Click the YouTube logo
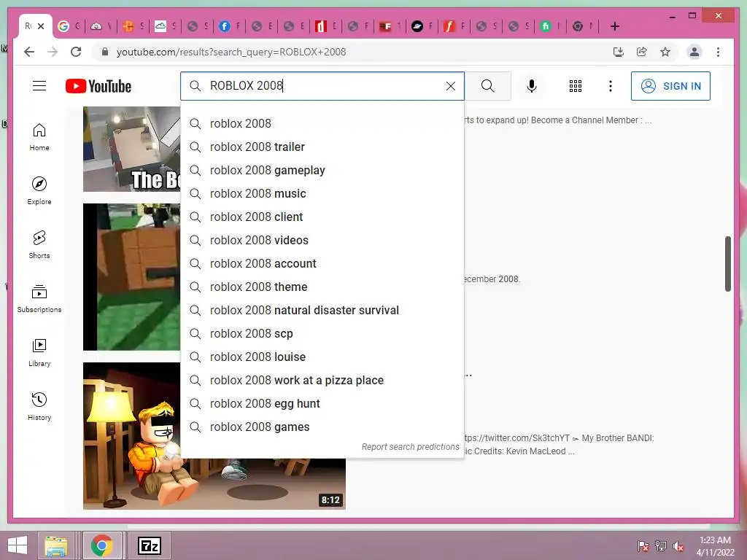 pos(98,86)
